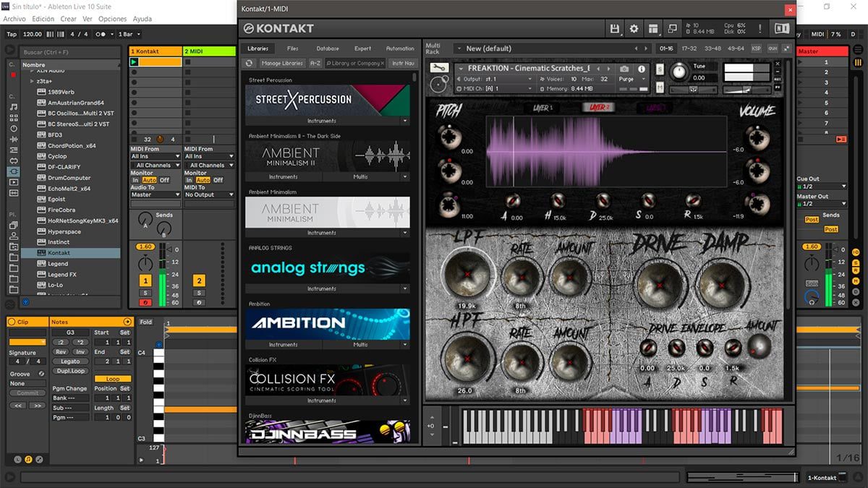Viewport: 868px width, 488px height.
Task: Toggle Loop in clip Notes panel
Action: (113, 379)
